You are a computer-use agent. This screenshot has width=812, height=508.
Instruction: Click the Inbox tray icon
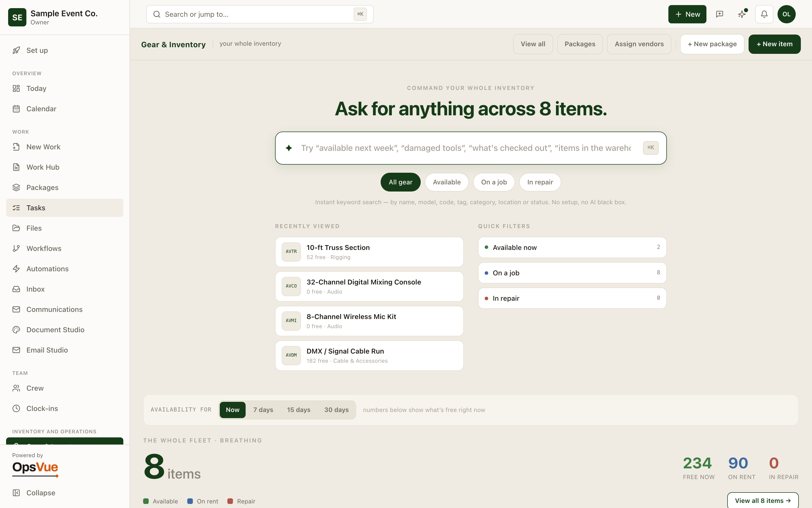point(16,289)
